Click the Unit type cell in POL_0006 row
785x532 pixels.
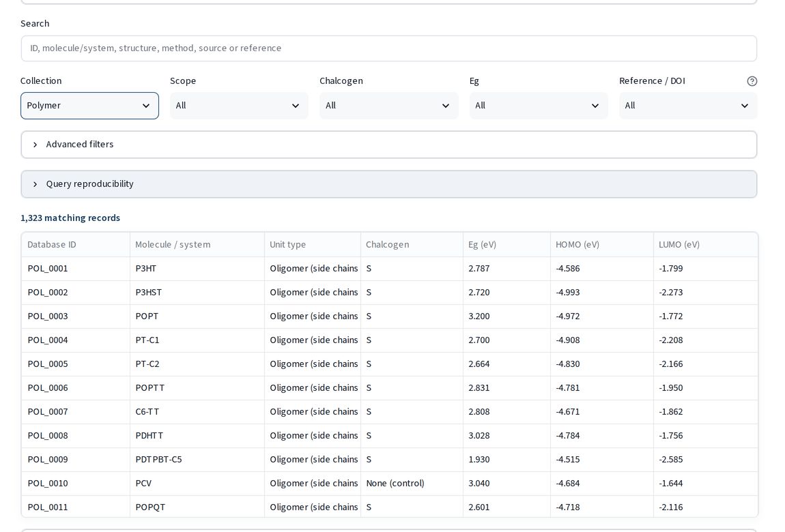[313, 388]
